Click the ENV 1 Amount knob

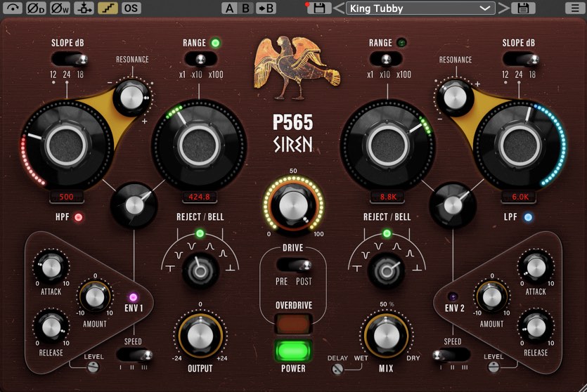pos(95,297)
